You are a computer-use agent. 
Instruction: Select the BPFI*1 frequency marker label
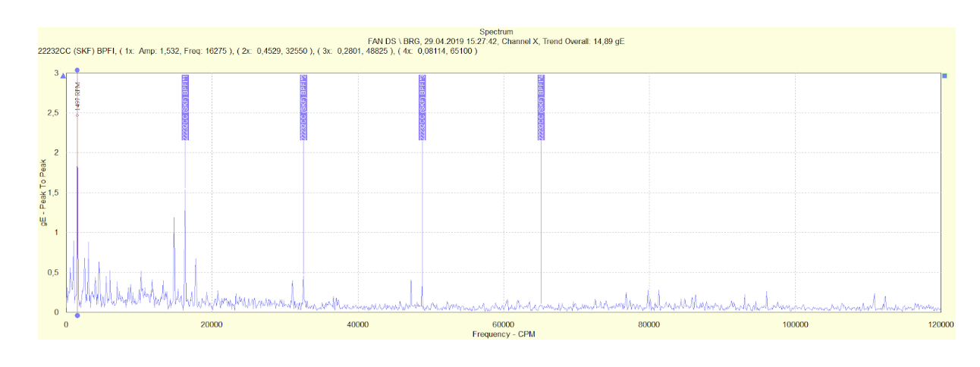[x=185, y=107]
